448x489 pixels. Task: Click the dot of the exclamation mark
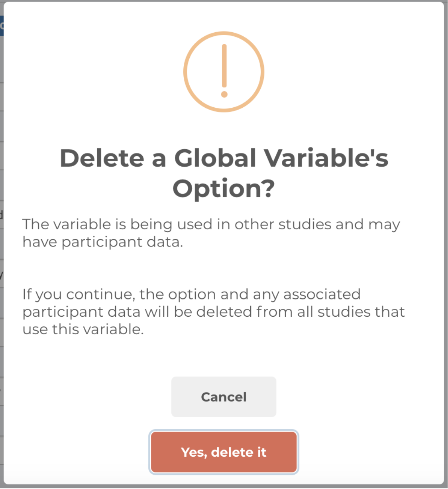[x=224, y=95]
